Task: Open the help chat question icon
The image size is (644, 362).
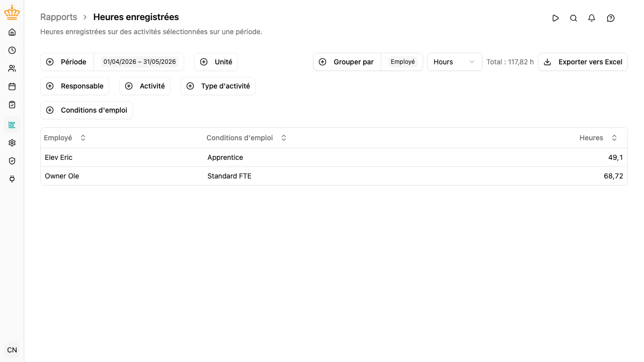Action: point(611,18)
